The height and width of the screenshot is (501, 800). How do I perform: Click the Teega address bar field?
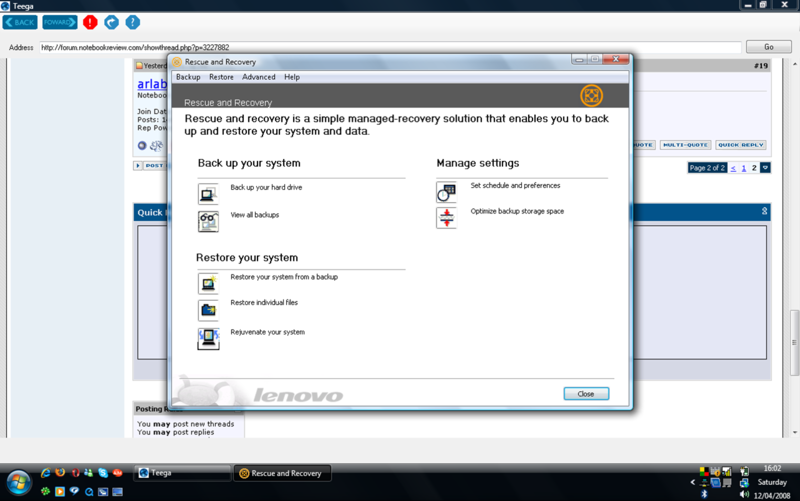click(x=390, y=47)
